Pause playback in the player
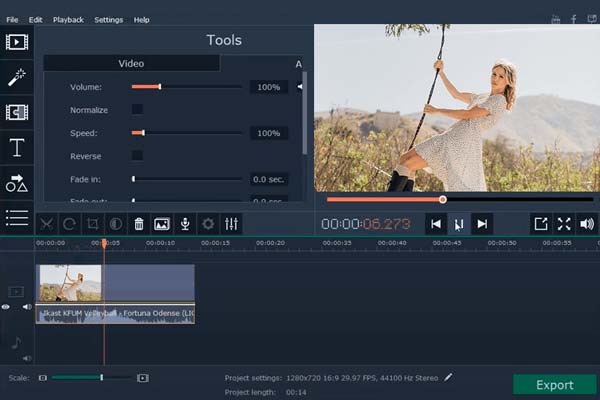 459,224
